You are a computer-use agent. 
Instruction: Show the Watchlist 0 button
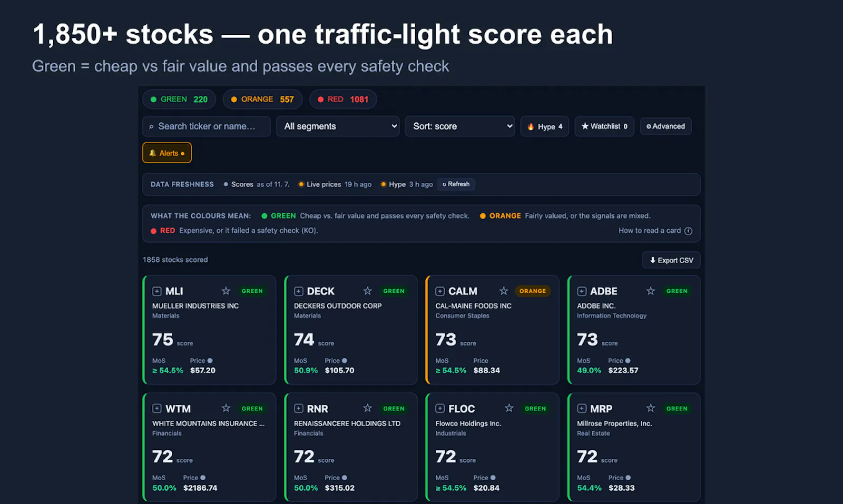[x=604, y=126]
